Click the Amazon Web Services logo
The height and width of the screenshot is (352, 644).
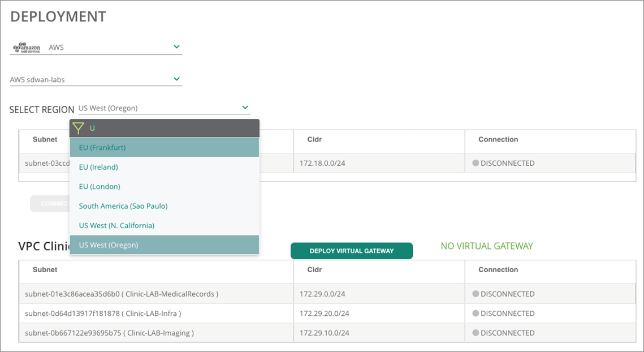click(x=27, y=48)
